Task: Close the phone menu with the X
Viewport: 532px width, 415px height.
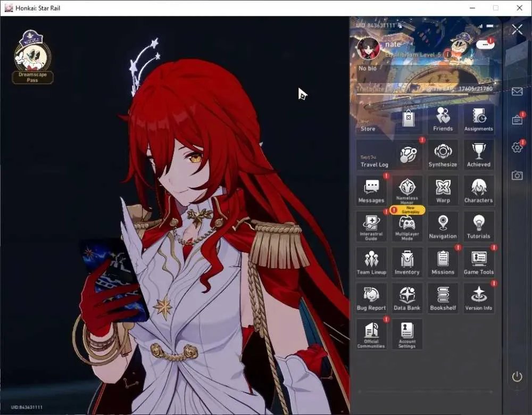Action: point(518,29)
